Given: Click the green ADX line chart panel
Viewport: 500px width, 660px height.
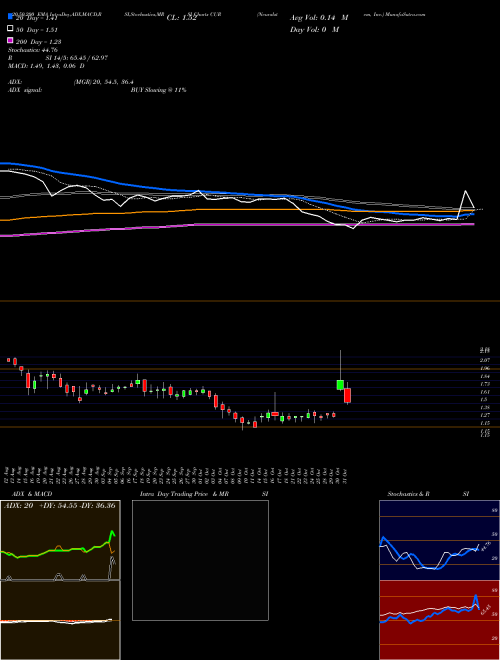Looking at the screenshot, I should (60, 540).
